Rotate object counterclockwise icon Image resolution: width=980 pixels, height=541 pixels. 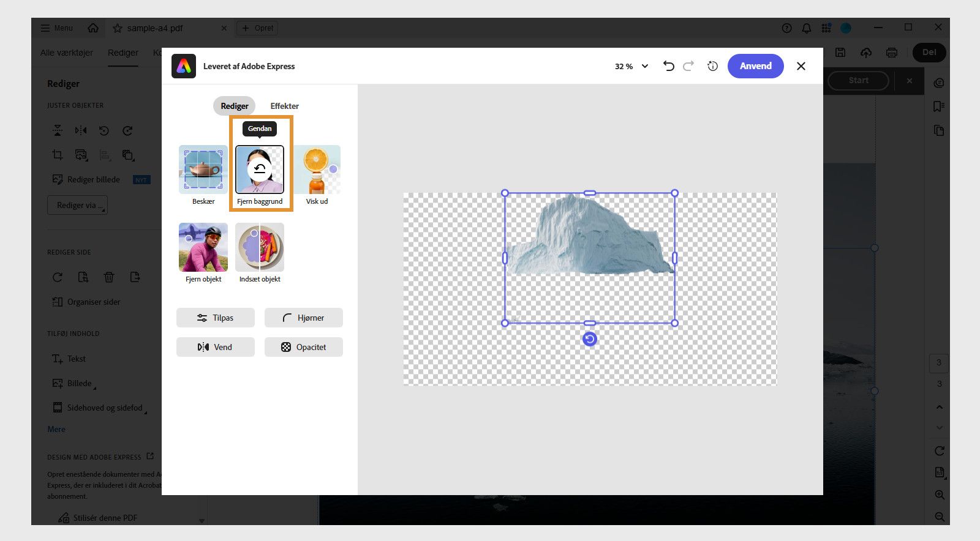(x=104, y=130)
